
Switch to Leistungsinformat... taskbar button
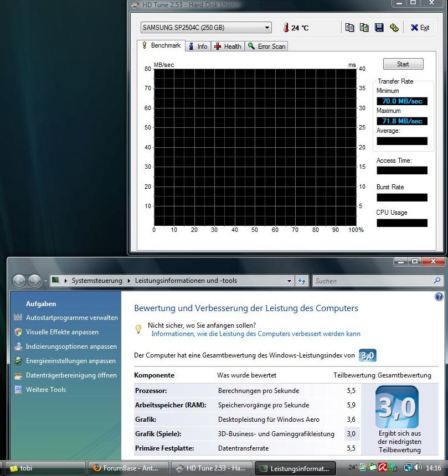tap(295, 468)
